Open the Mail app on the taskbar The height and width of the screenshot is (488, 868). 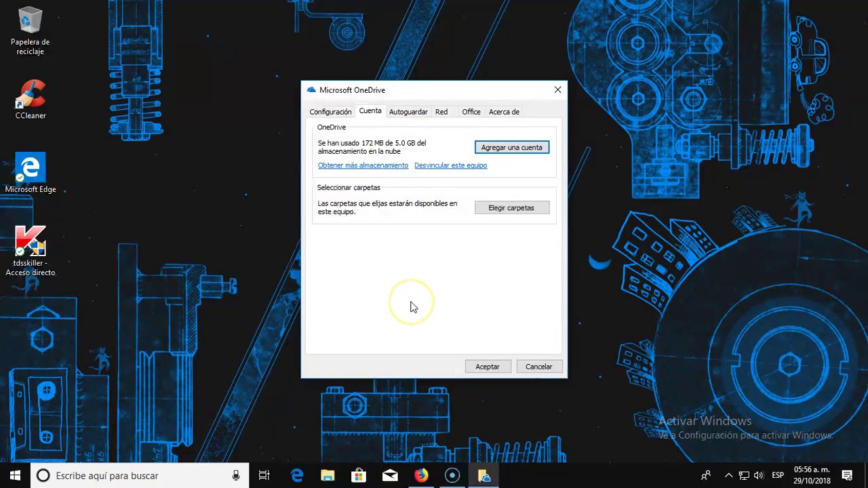[390, 476]
